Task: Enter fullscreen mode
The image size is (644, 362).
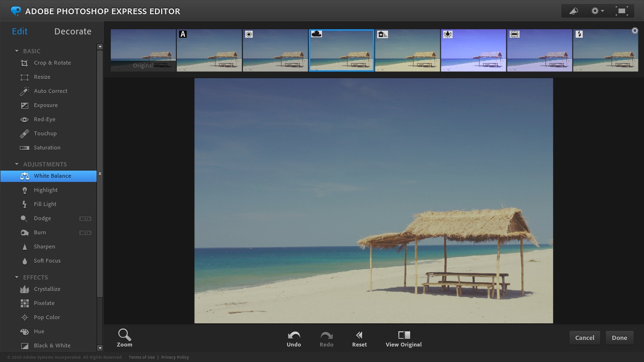Action: click(622, 10)
